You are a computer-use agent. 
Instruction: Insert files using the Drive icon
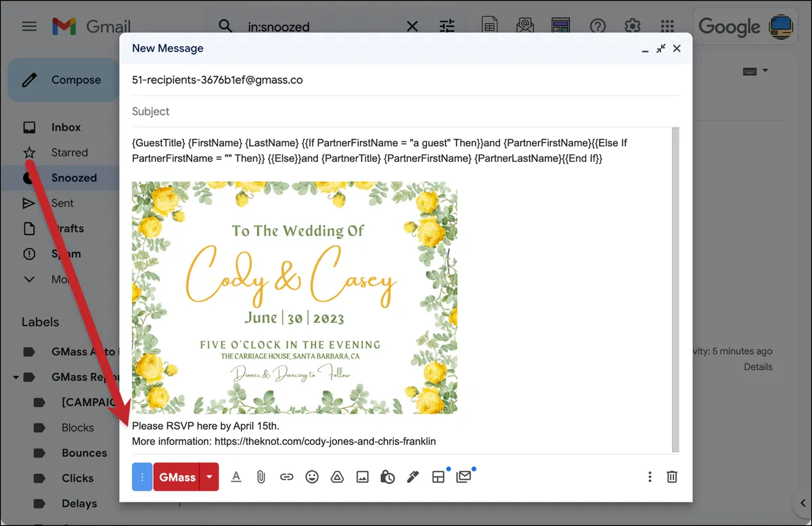point(337,477)
